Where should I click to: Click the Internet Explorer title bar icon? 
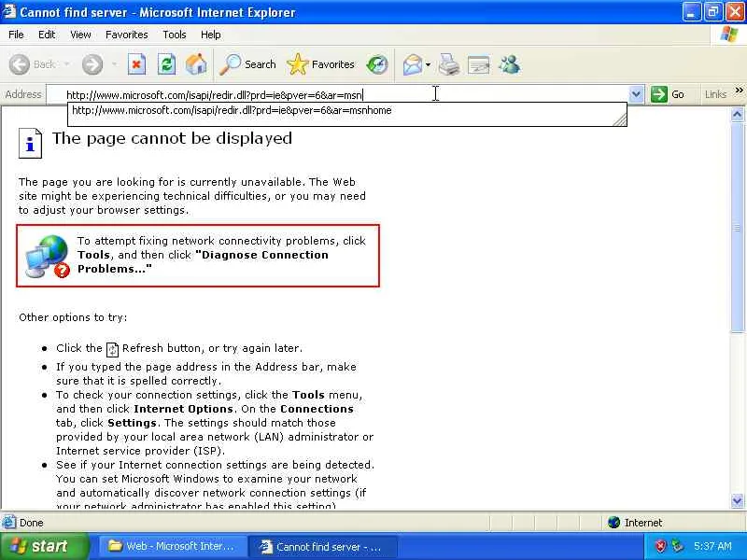pos(9,11)
